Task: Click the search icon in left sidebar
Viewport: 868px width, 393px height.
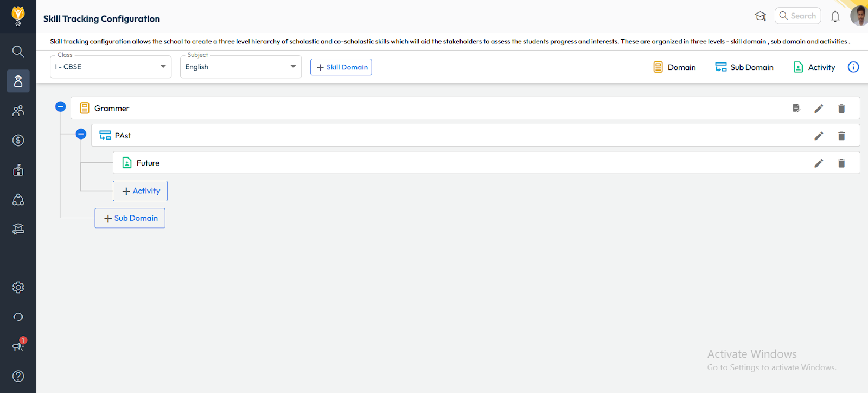Action: [x=18, y=52]
